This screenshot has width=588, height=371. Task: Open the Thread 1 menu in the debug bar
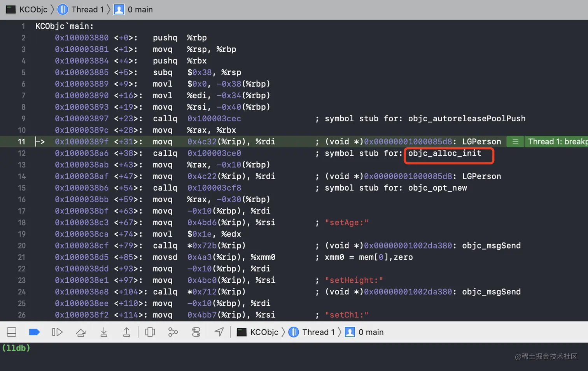click(318, 332)
